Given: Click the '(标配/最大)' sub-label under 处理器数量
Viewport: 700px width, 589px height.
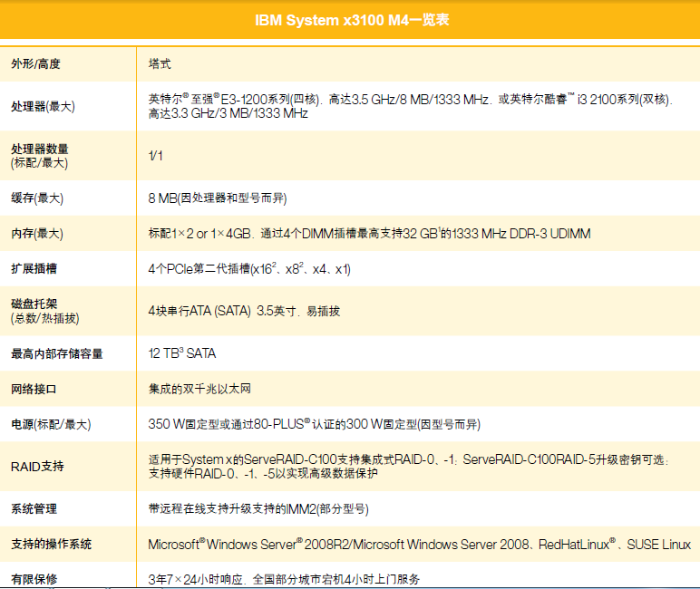Looking at the screenshot, I should (39, 163).
